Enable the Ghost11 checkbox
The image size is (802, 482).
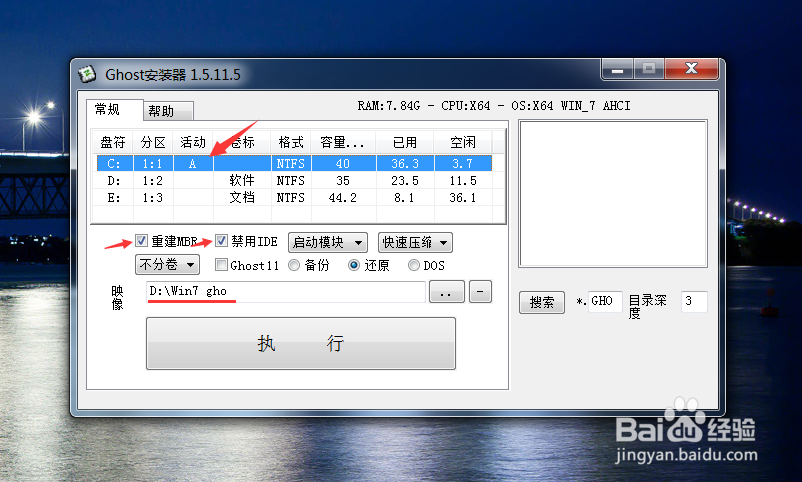221,265
